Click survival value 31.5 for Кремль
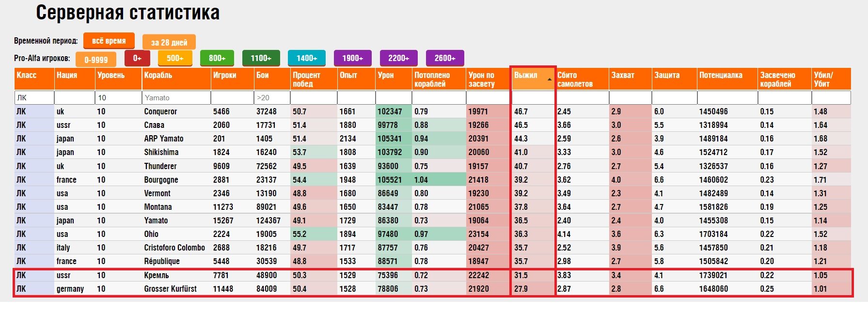Image resolution: width=868 pixels, height=314 pixels. click(x=521, y=275)
